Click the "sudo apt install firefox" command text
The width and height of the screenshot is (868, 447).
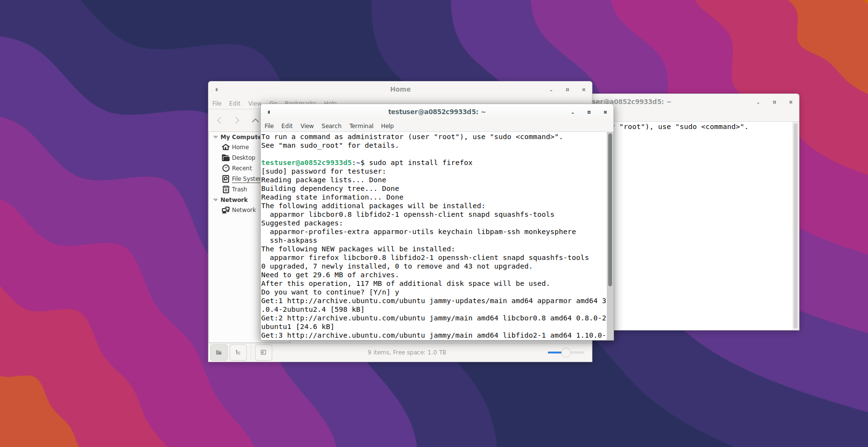point(421,163)
